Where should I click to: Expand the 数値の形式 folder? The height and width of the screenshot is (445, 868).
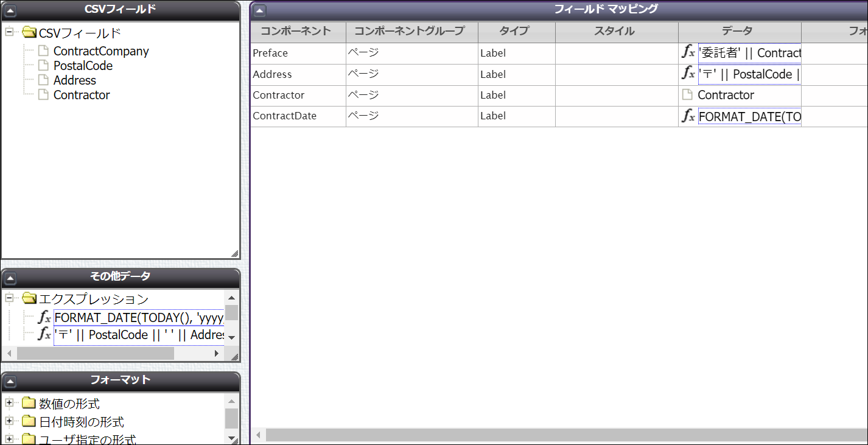click(9, 403)
